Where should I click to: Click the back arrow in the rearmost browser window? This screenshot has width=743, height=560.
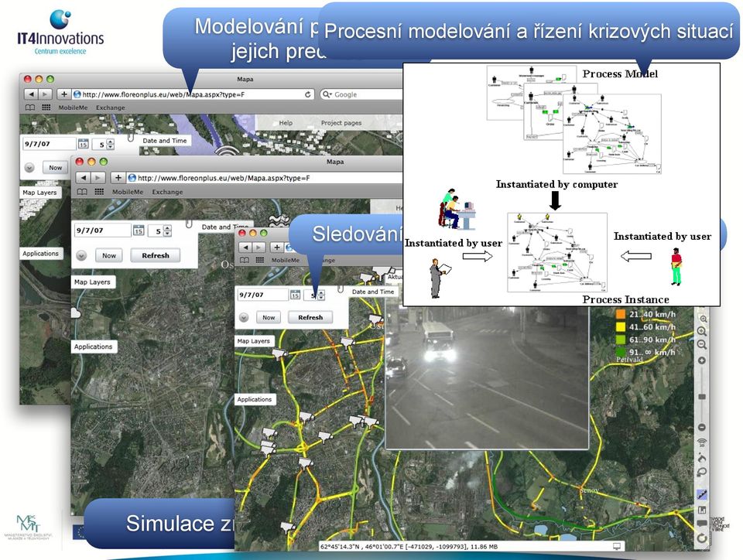[31, 94]
